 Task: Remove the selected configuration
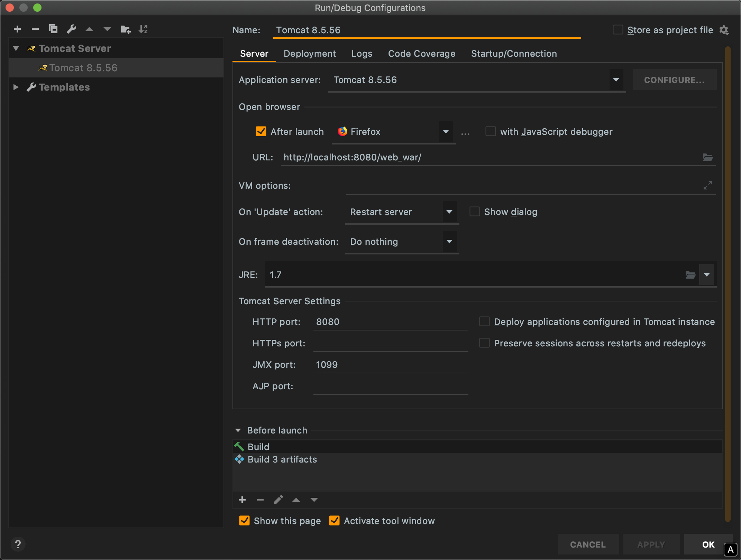[x=35, y=29]
